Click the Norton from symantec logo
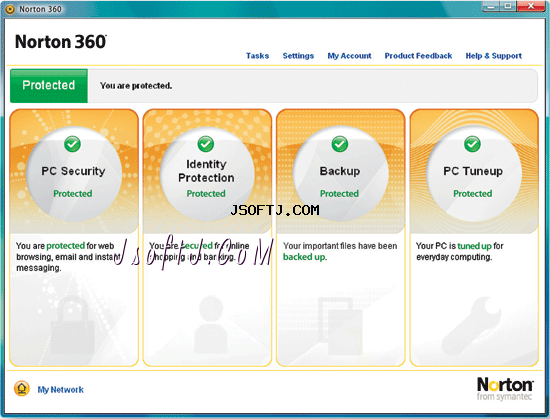 click(505, 388)
